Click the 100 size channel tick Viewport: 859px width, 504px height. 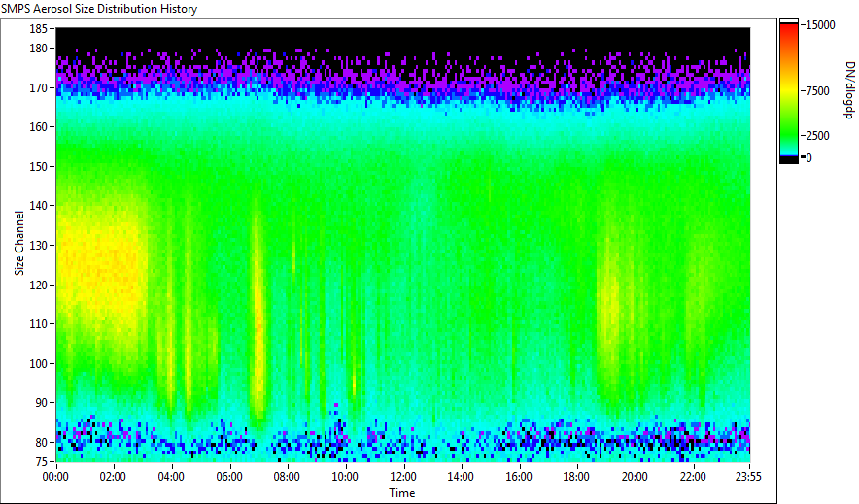pos(38,363)
